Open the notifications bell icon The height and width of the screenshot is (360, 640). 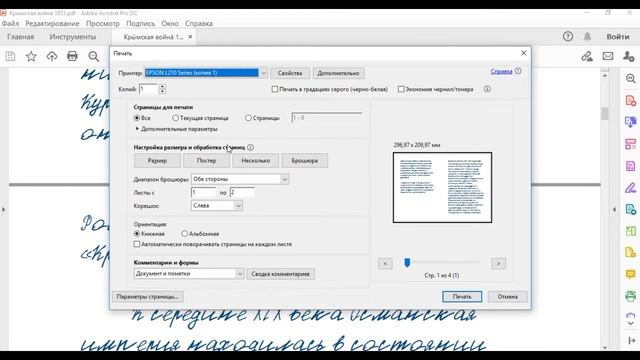(587, 36)
